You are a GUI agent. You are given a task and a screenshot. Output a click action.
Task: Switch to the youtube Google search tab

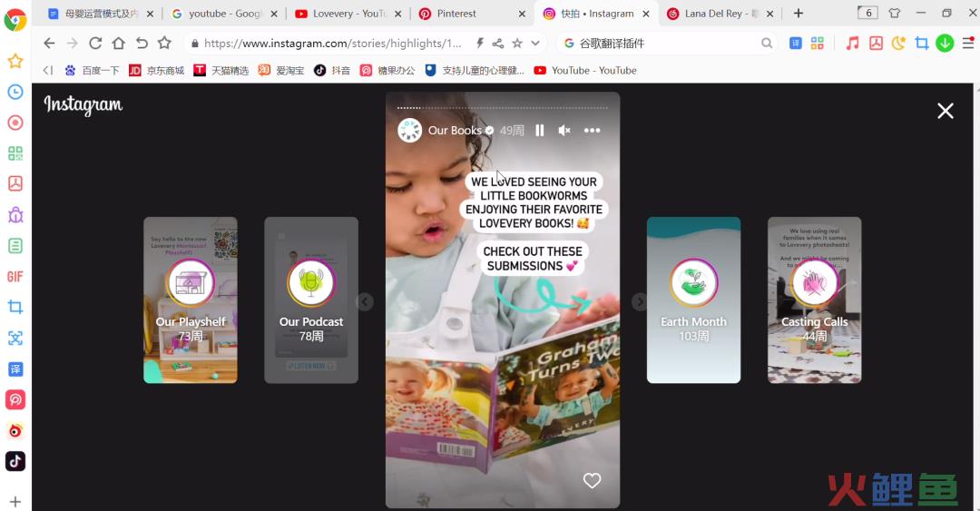(224, 14)
